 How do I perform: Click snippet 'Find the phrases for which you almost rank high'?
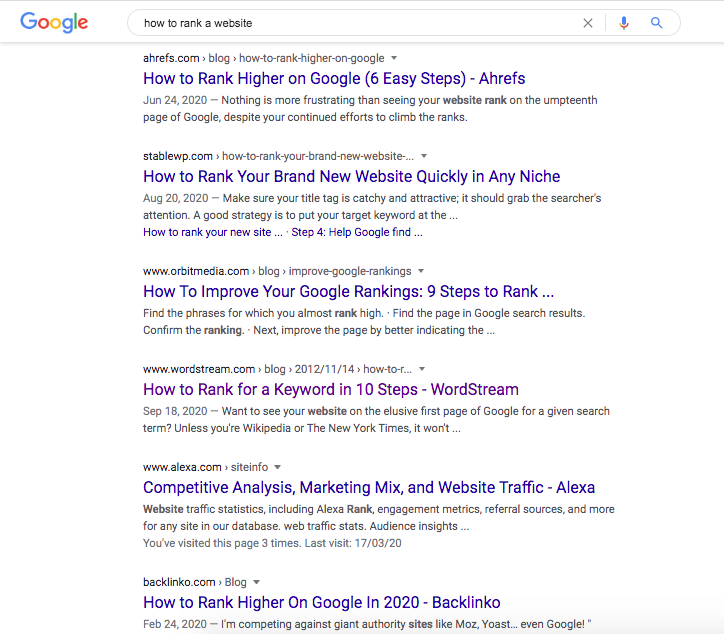364,321
